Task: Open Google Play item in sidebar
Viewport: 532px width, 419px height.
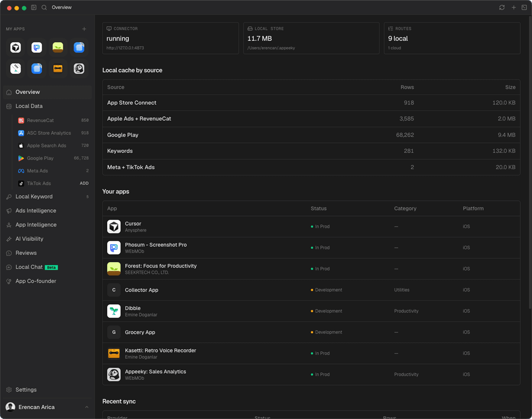Action: [53, 158]
